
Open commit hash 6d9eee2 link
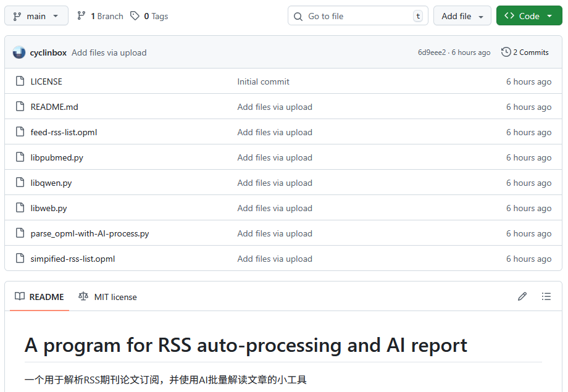432,52
